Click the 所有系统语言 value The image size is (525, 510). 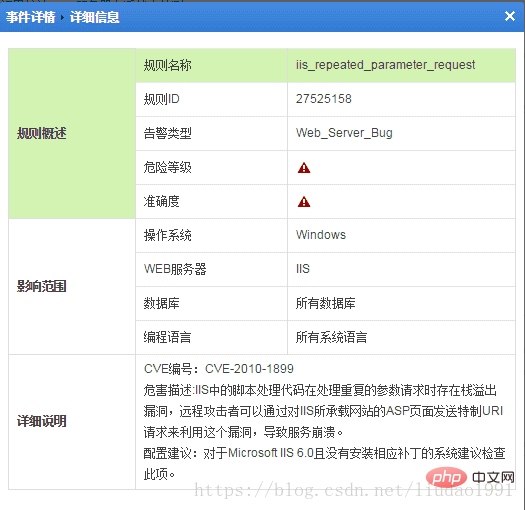tap(331, 337)
